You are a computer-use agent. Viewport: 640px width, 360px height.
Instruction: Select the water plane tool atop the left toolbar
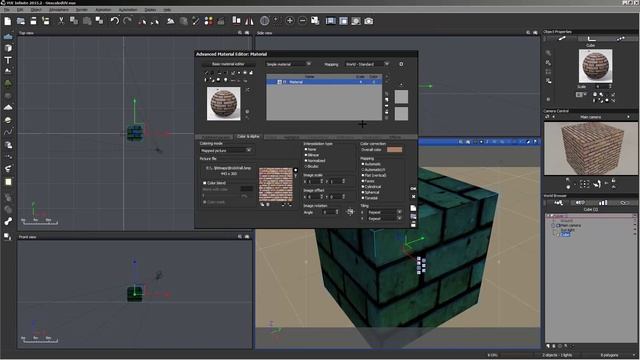pos(8,36)
